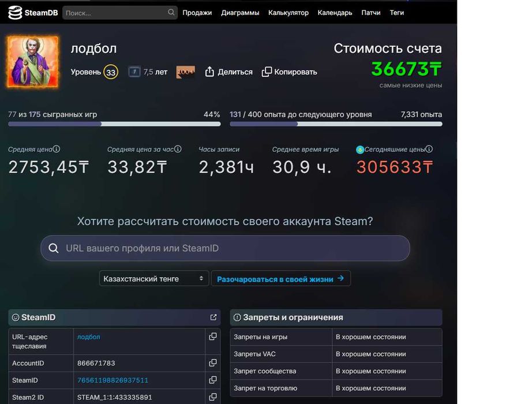The height and width of the screenshot is (404, 532).
Task: Copy the vanity URL value
Action: pyautogui.click(x=213, y=336)
